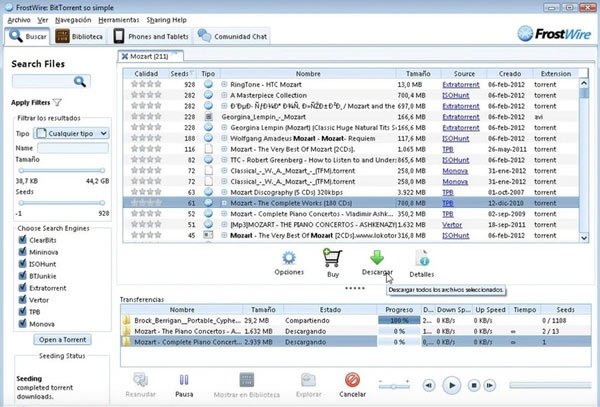600x407 pixels.
Task: Toggle the Vertor checkbox
Action: point(22,300)
